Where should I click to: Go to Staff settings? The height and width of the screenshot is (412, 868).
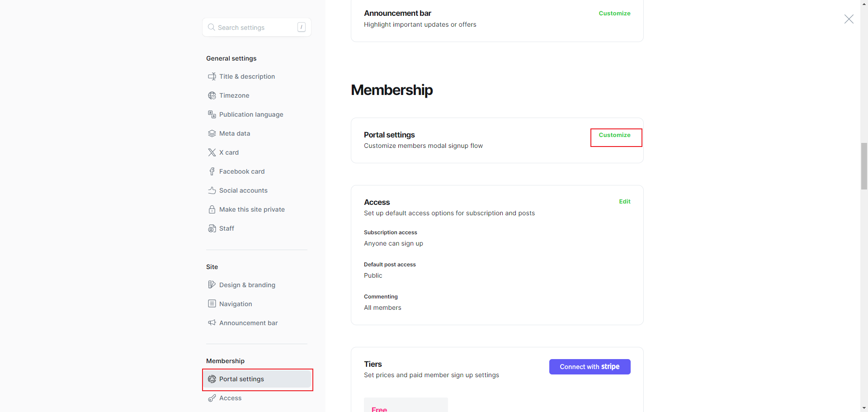point(226,228)
